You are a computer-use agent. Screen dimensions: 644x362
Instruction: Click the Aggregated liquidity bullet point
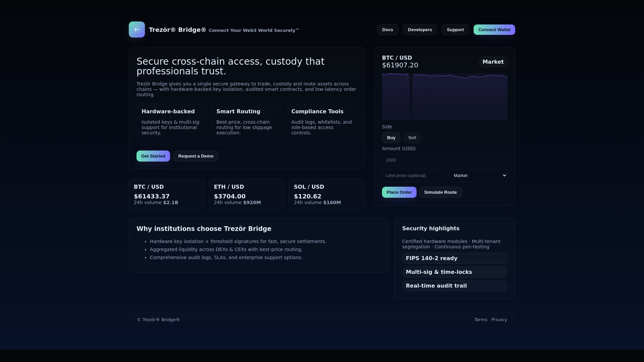[x=226, y=249]
